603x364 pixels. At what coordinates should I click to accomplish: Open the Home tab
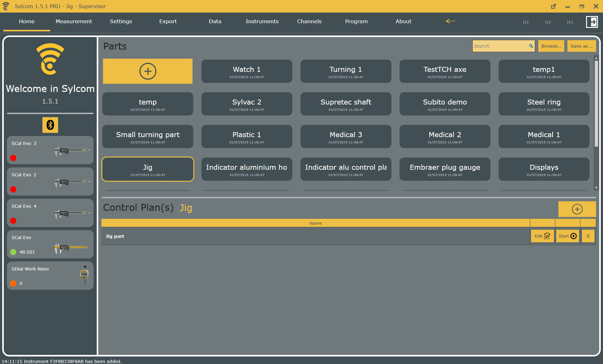click(27, 21)
